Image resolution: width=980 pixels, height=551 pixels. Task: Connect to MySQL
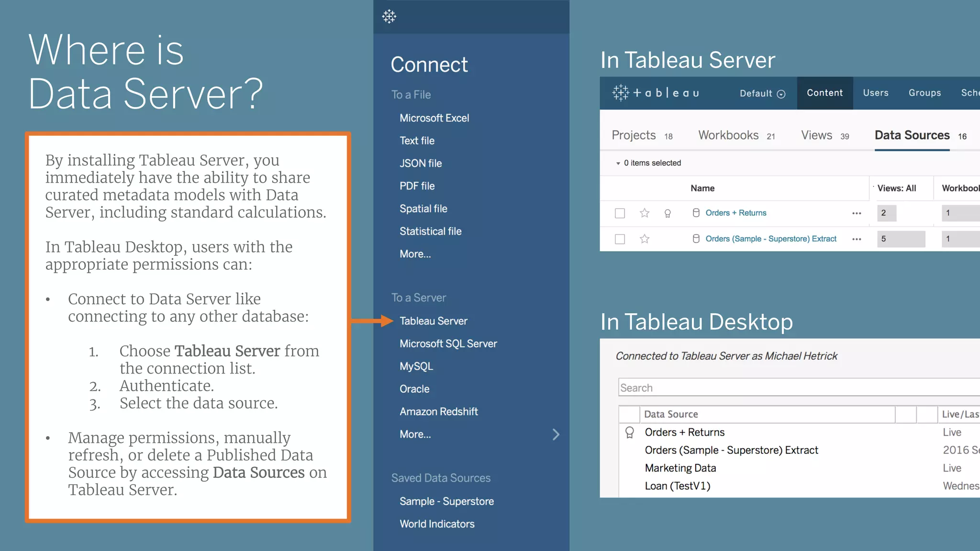(416, 366)
